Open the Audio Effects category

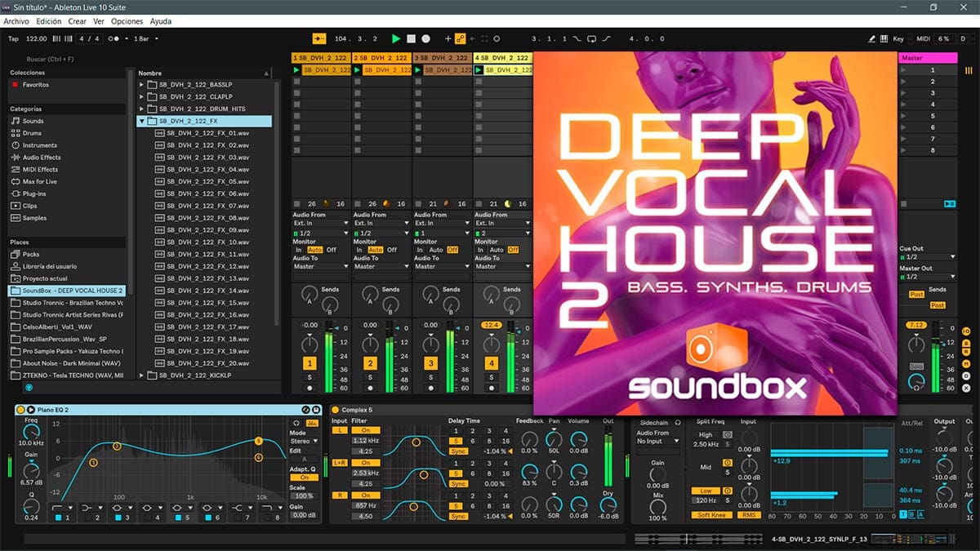(42, 158)
